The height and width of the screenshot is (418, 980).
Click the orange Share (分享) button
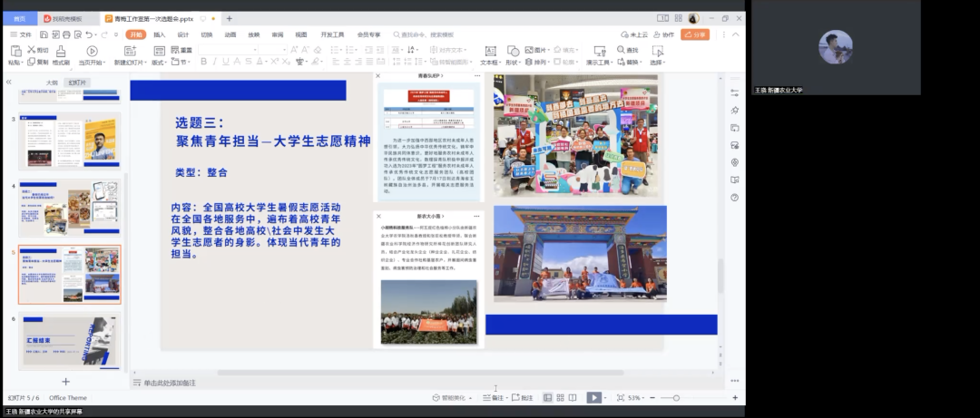[695, 35]
